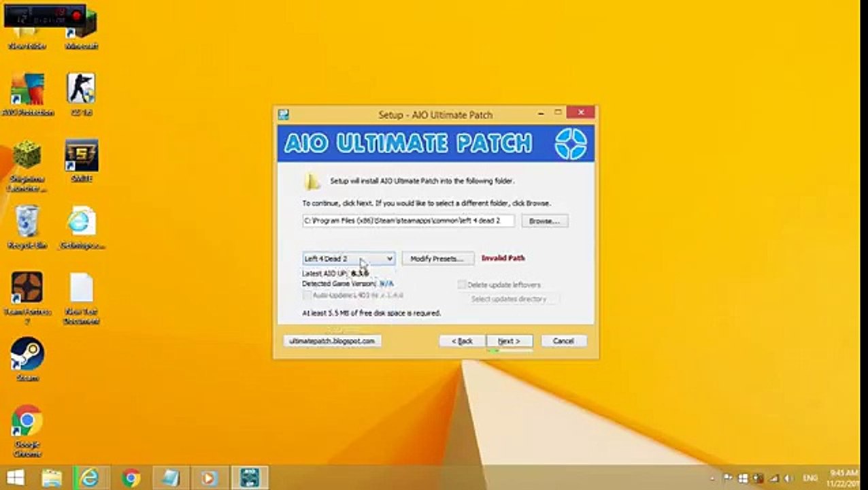
Task: Proceed with the Next button
Action: click(509, 341)
